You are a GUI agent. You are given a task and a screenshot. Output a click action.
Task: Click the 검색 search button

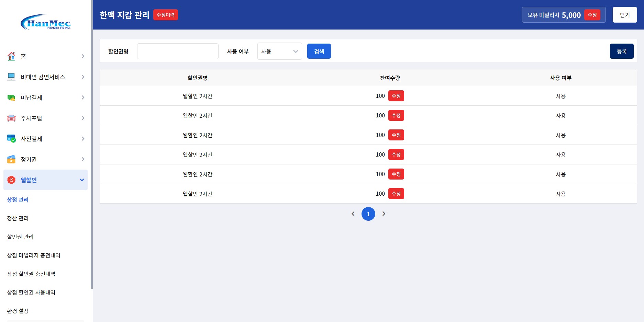pyautogui.click(x=319, y=51)
